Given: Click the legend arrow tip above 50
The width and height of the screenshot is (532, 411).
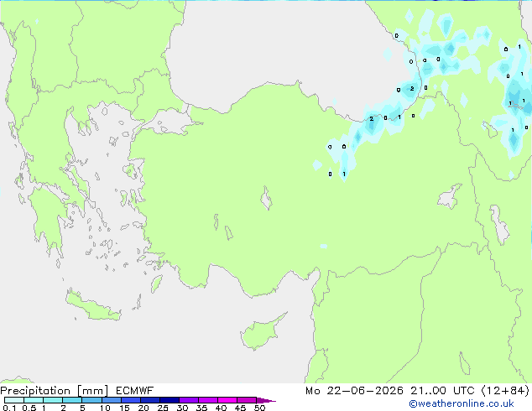Looking at the screenshot, I should 266,400.
